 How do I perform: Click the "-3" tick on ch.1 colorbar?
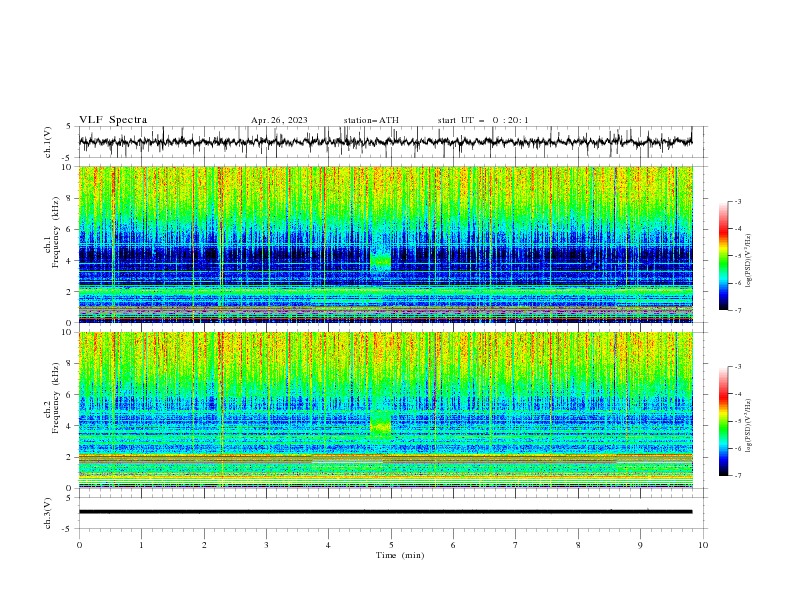(x=738, y=201)
